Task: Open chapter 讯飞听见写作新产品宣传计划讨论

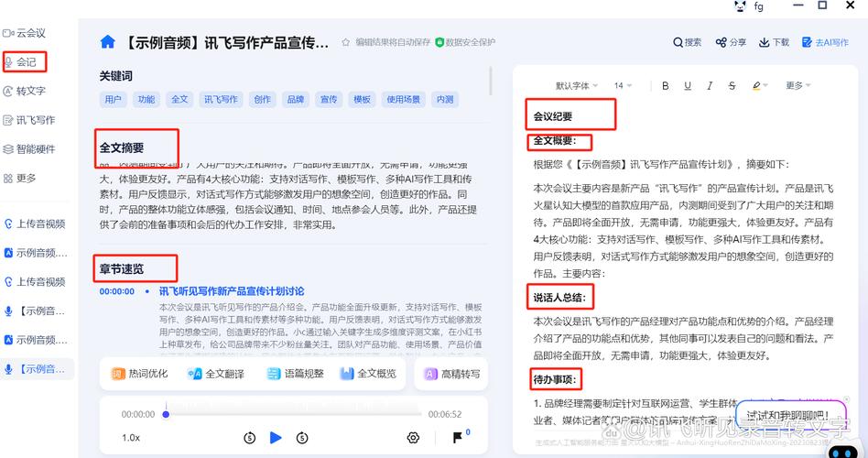Action: (x=232, y=291)
